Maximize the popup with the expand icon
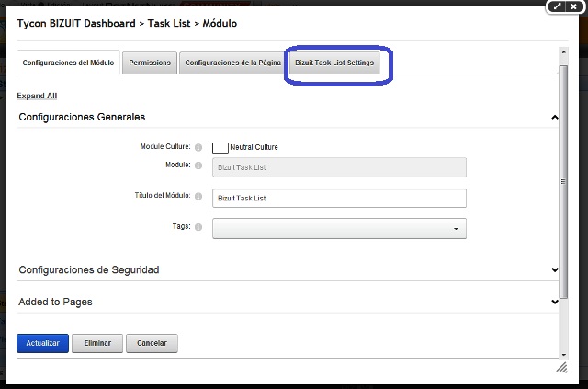 558,6
